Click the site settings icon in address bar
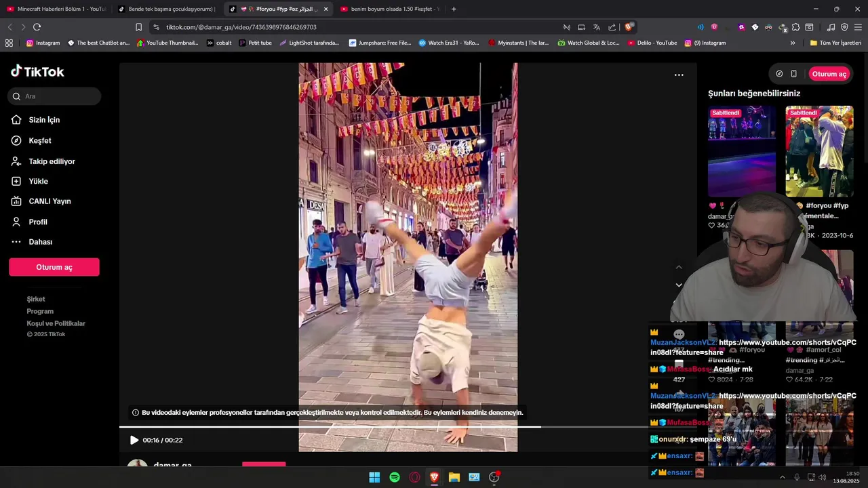The width and height of the screenshot is (868, 488). click(x=157, y=27)
